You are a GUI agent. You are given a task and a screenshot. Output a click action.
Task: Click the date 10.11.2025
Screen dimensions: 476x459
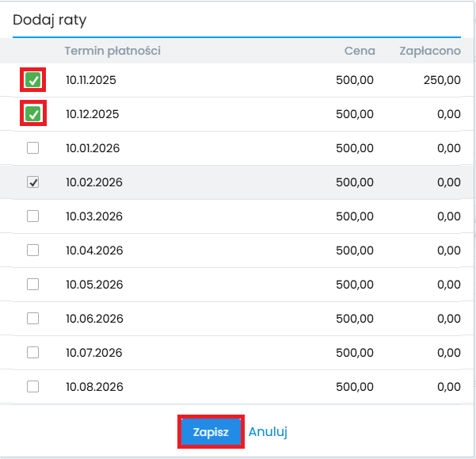point(92,80)
